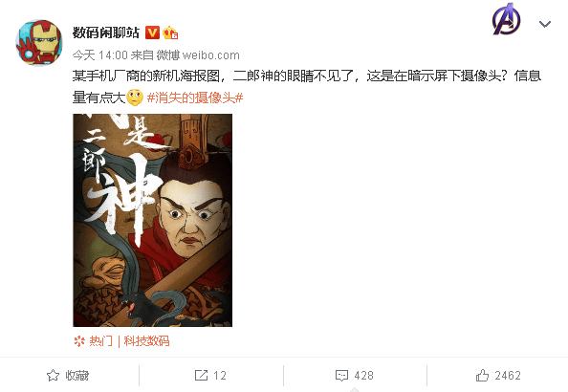Click the hot topic flower icon
568x392 pixels.
point(79,341)
